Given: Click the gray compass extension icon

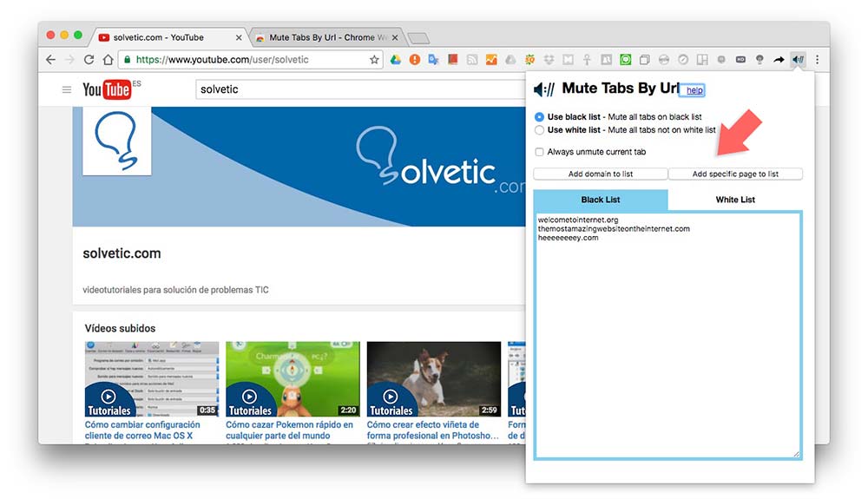Looking at the screenshot, I should [x=683, y=60].
